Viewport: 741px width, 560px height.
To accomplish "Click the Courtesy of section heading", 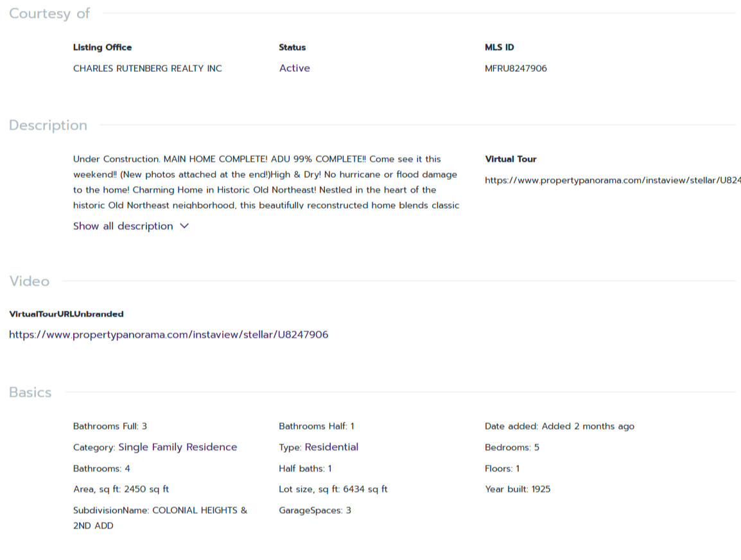I will pos(49,13).
